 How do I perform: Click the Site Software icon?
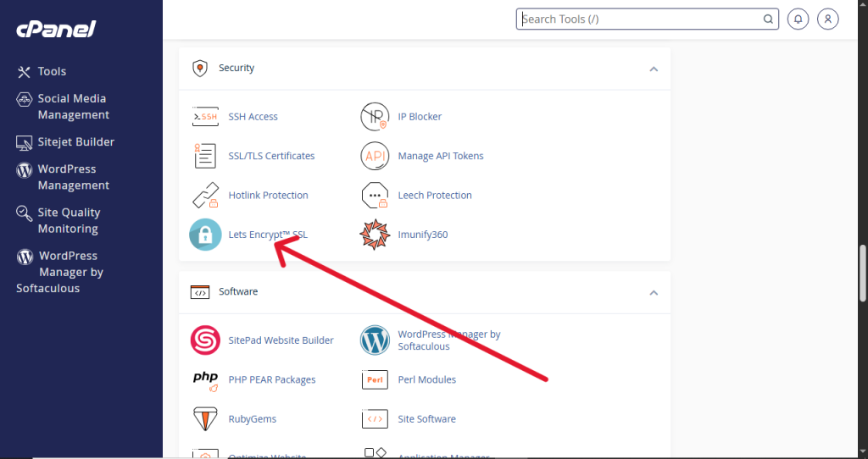tap(375, 418)
